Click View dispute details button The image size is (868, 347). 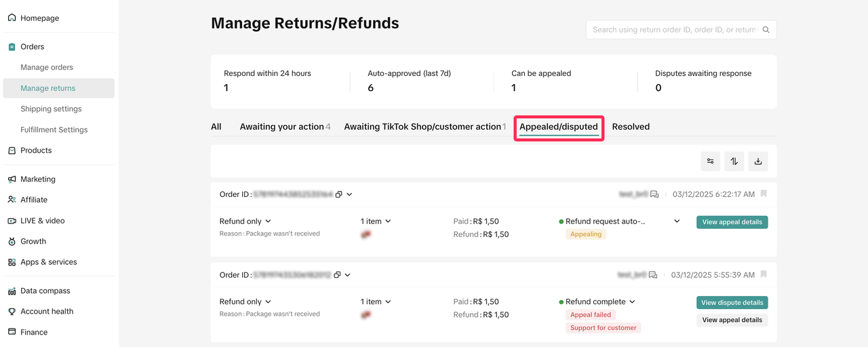tap(732, 303)
